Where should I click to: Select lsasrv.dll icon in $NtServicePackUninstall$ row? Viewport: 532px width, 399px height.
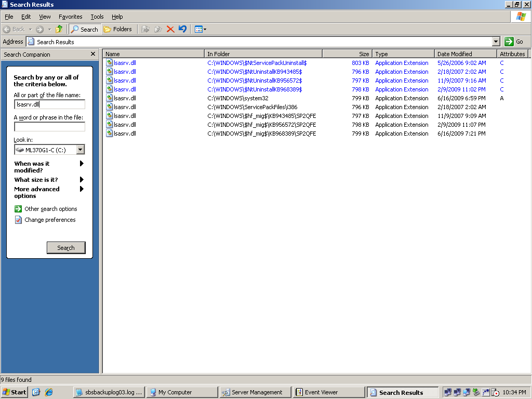[x=109, y=63]
